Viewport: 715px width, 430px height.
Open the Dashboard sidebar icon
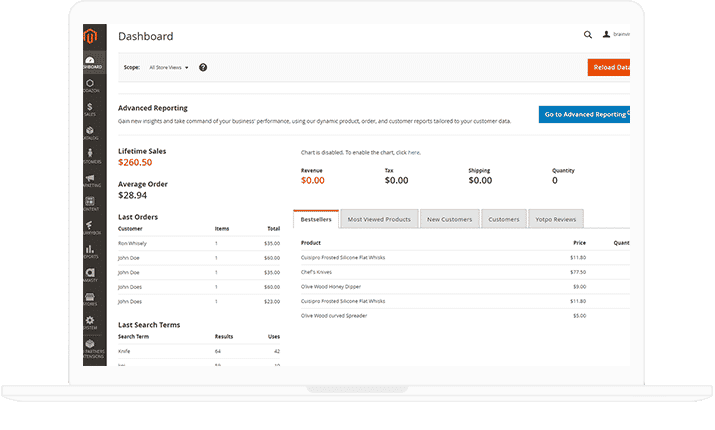pos(90,62)
